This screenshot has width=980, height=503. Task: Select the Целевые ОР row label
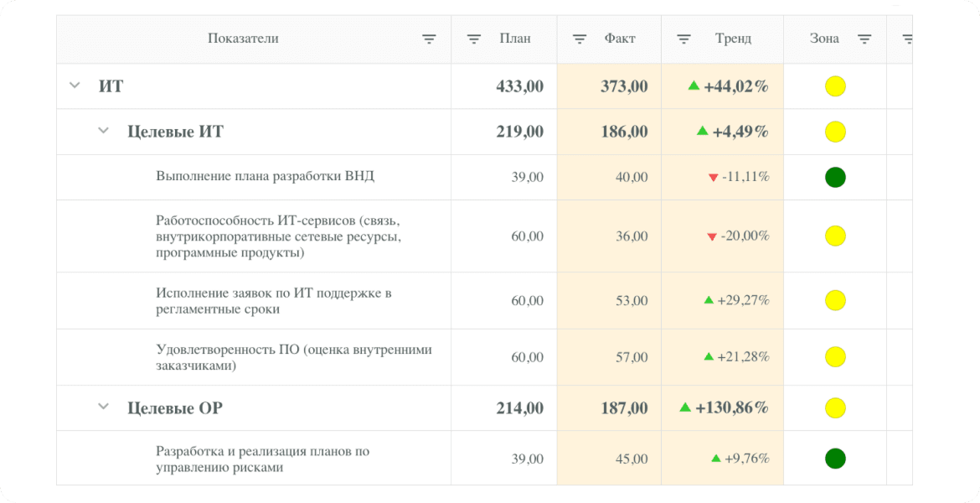[175, 408]
